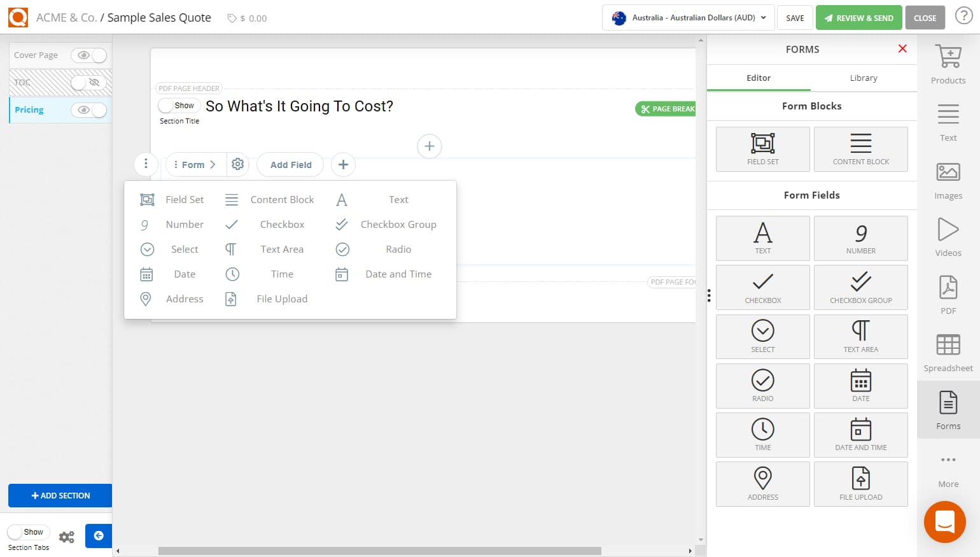The width and height of the screenshot is (980, 557).
Task: Click the chat bubble in bottom right corner
Action: pos(944,522)
